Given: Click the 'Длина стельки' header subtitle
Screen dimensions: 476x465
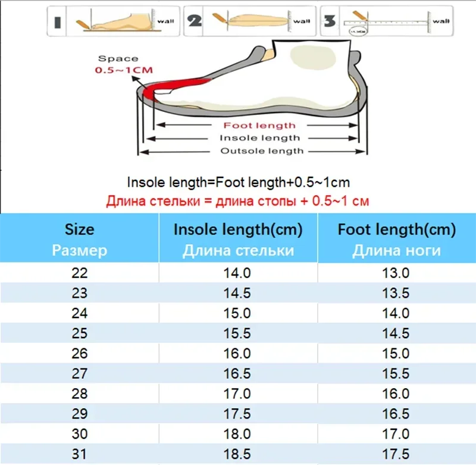Looking at the screenshot, I should pos(238,251).
